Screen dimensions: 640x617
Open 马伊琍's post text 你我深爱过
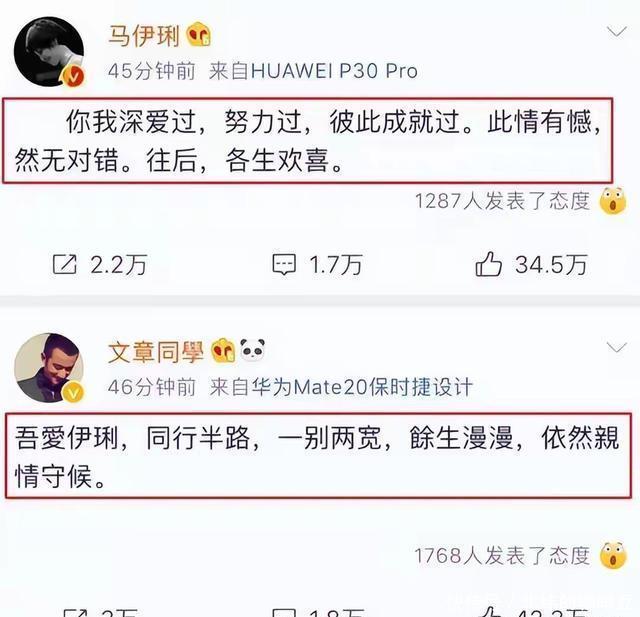pos(308,140)
